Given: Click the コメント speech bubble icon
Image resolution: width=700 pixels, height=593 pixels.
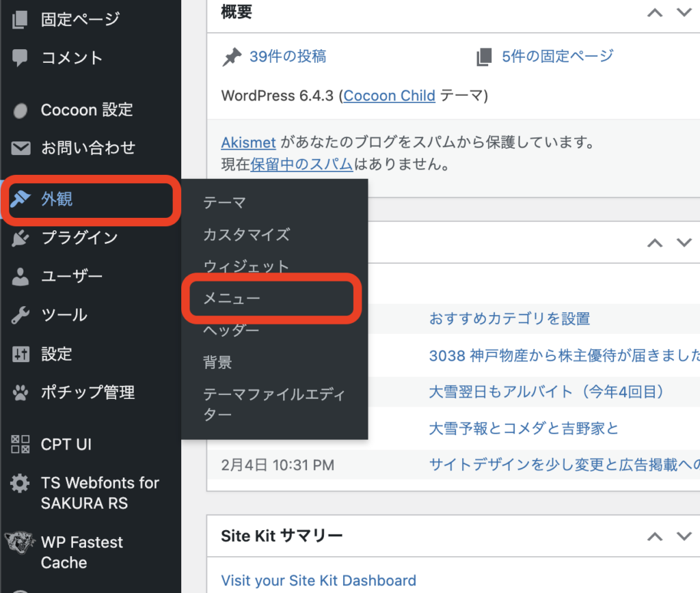Looking at the screenshot, I should pyautogui.click(x=20, y=58).
